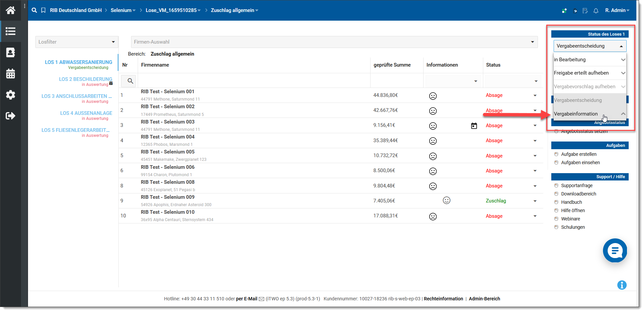Viewport: 644px width, 312px height.
Task: Click Hilfe öffnen link
Action: click(573, 210)
